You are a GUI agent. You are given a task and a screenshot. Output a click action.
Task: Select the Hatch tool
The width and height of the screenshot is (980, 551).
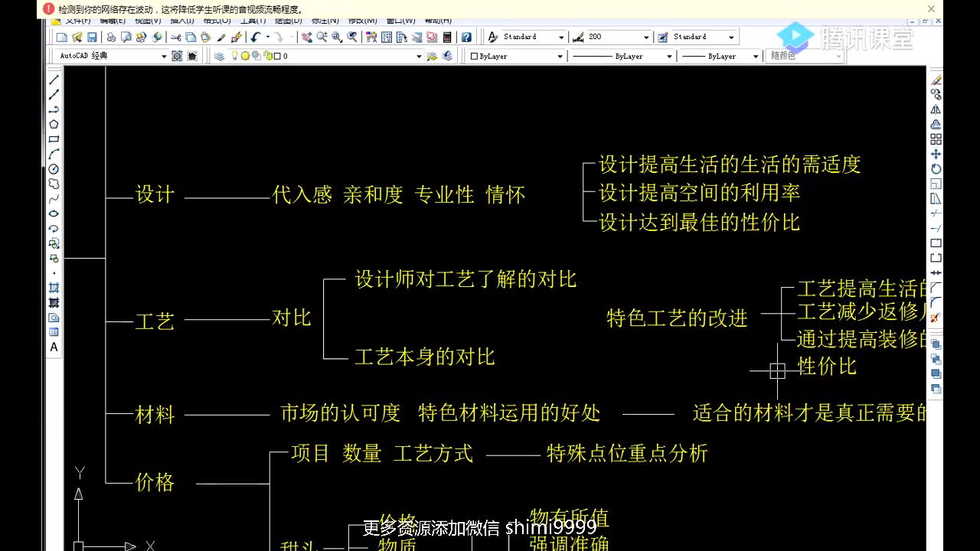[54, 288]
